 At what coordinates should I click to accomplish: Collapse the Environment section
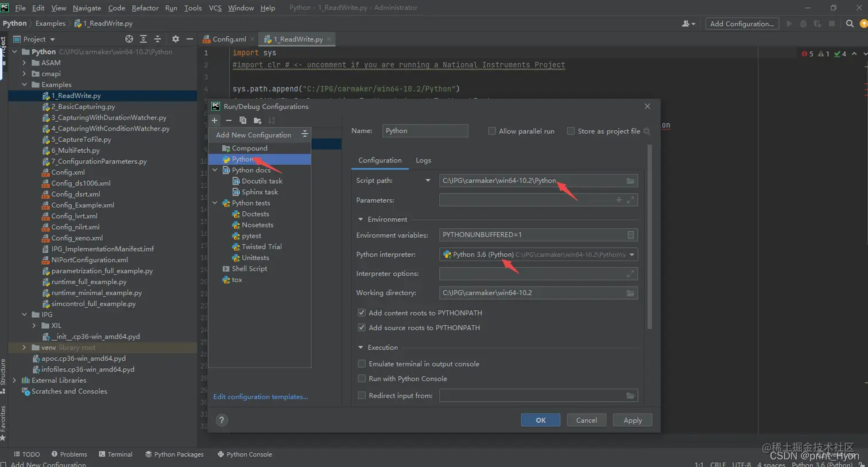361,219
